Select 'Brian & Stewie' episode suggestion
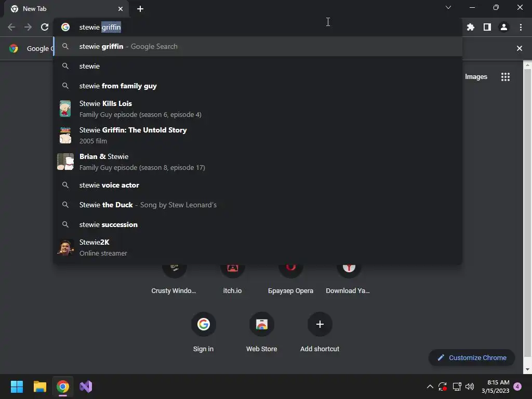 click(x=258, y=162)
